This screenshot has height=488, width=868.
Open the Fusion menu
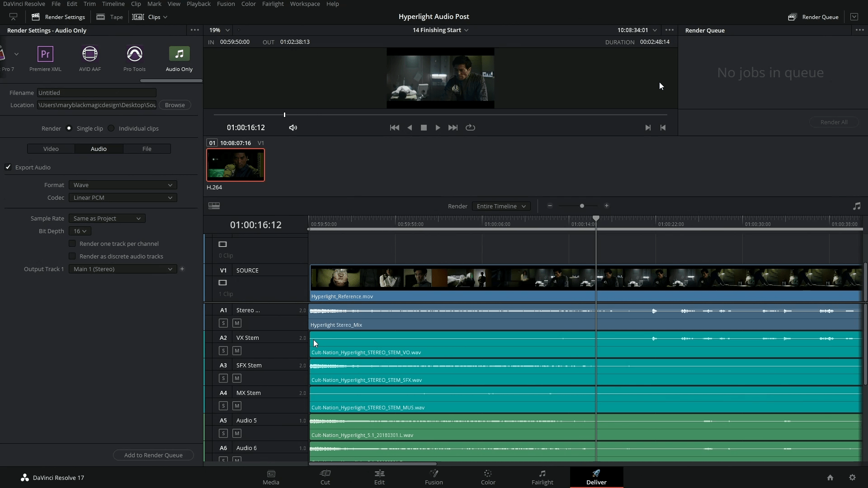[x=226, y=4]
